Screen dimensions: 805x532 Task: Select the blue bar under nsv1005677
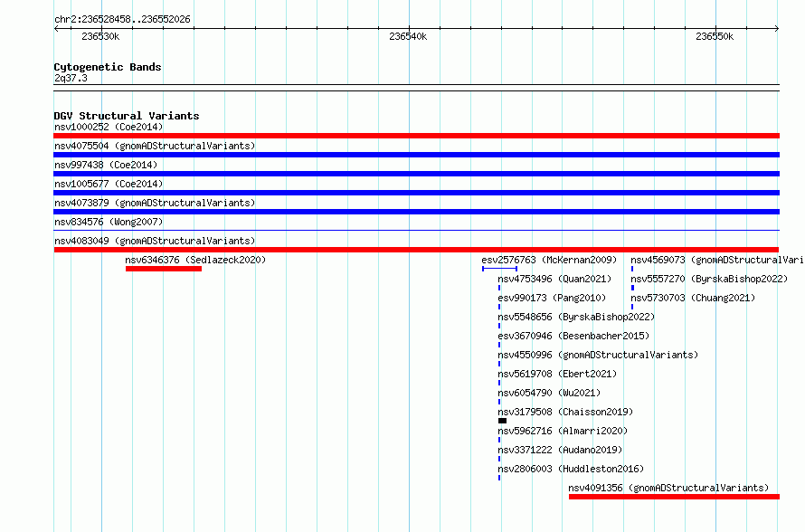tap(416, 193)
